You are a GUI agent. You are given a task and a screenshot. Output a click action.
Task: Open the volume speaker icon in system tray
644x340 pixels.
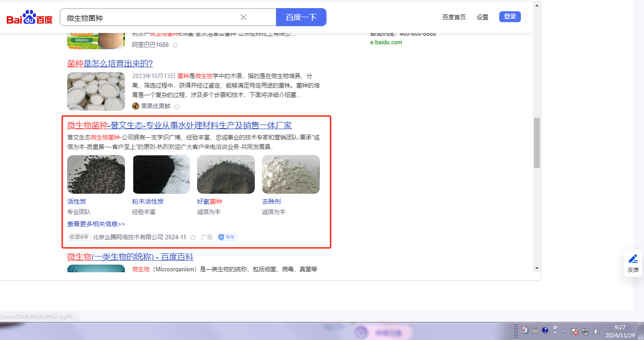pyautogui.click(x=596, y=331)
